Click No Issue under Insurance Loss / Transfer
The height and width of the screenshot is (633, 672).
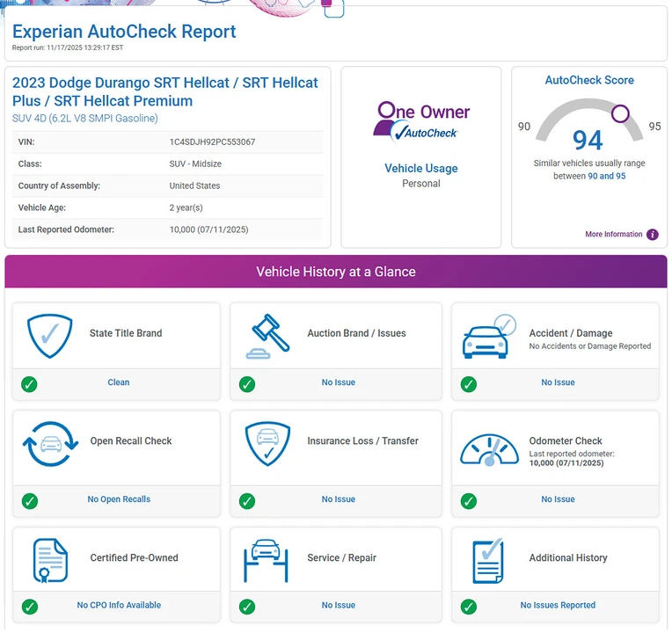pos(338,499)
